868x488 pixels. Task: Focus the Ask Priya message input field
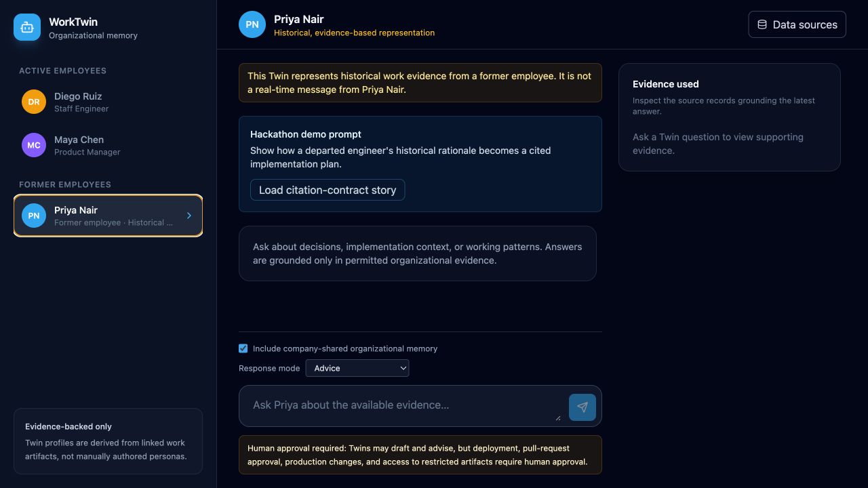pyautogui.click(x=404, y=406)
